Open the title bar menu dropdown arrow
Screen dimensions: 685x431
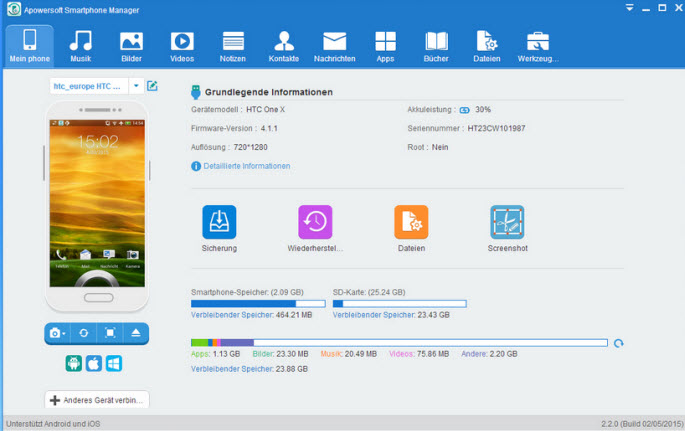click(630, 8)
